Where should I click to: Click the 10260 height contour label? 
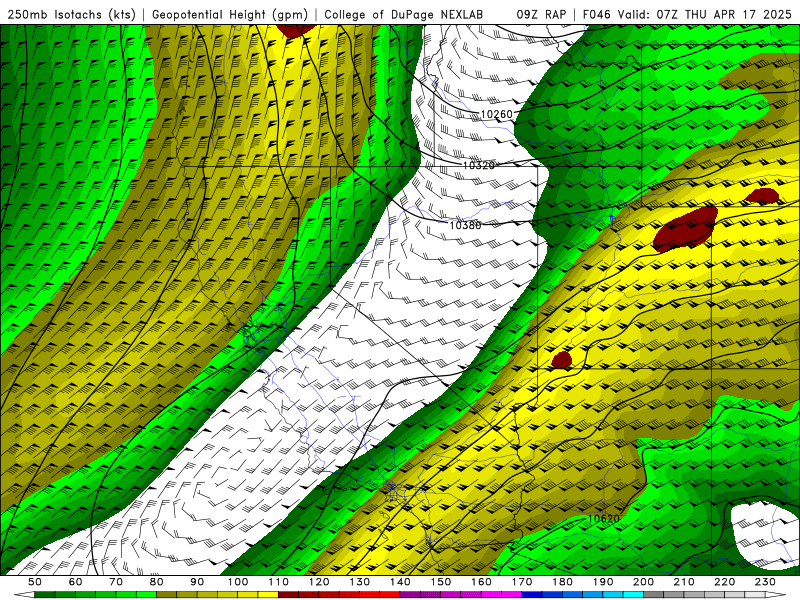[x=496, y=114]
